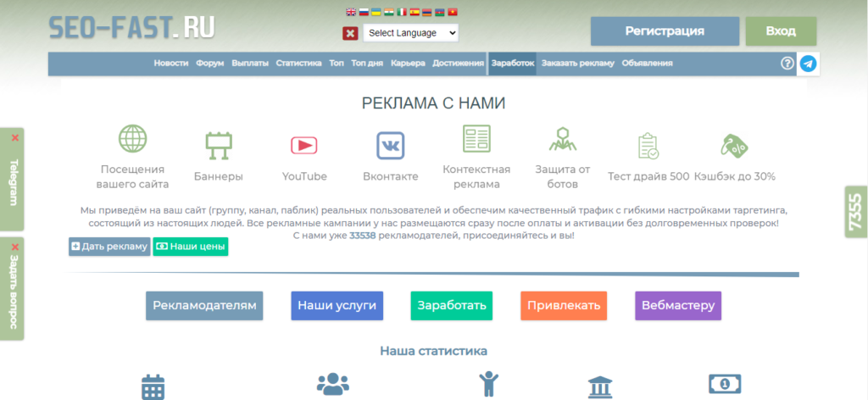Select the Italian flag icon
The width and height of the screenshot is (868, 400).
tap(402, 12)
